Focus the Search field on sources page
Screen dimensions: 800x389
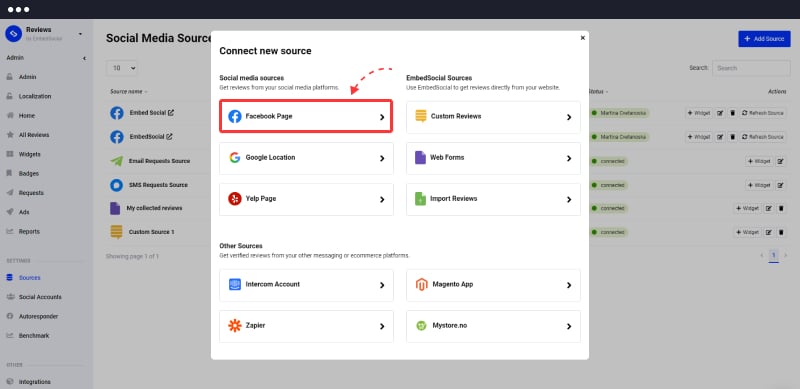click(751, 68)
